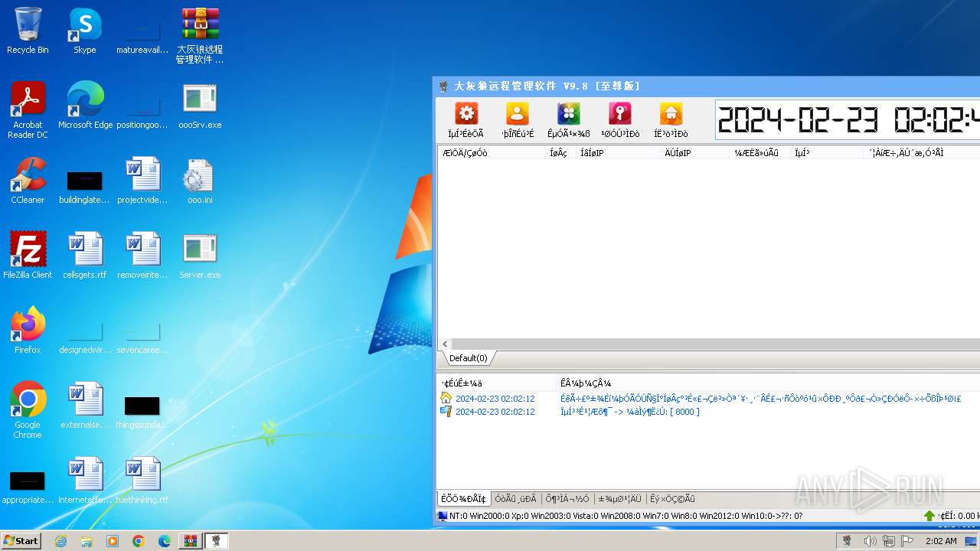Viewport: 980px width, 551px height.
Task: Select oooSrv.exe on the desktop
Action: click(x=200, y=106)
